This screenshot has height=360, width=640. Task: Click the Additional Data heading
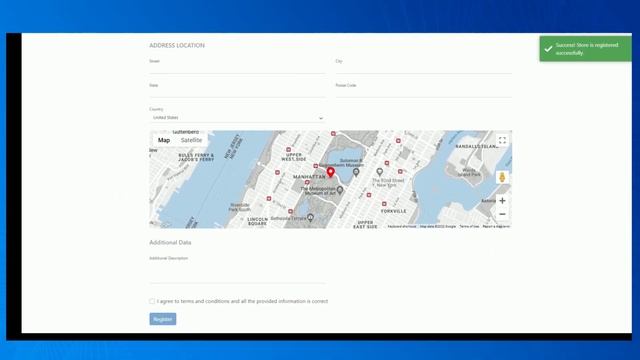[170, 242]
